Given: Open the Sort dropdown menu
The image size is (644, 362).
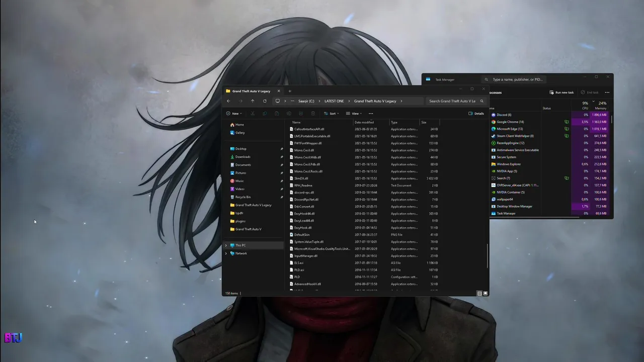Looking at the screenshot, I should (x=332, y=114).
